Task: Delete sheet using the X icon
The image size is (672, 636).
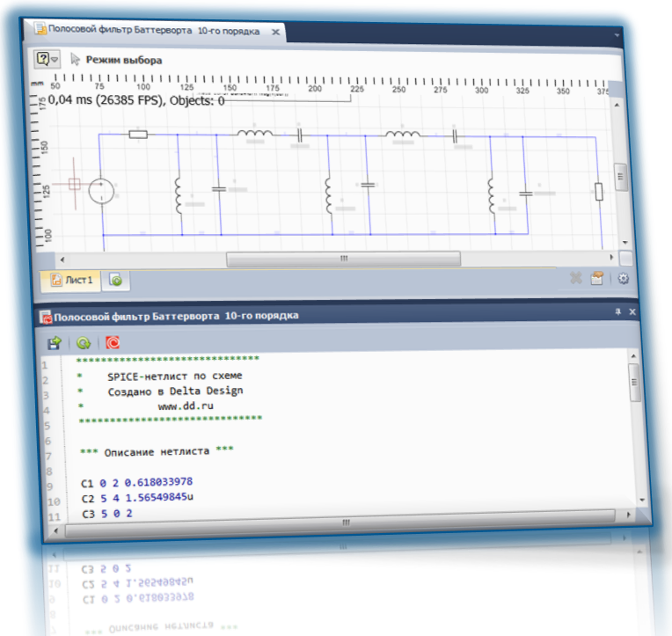Action: (x=576, y=278)
